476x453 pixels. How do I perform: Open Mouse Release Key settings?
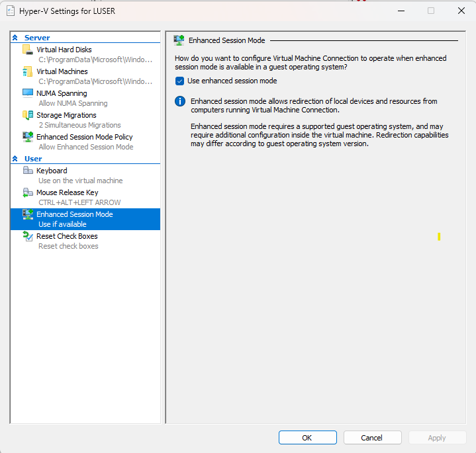pyautogui.click(x=85, y=197)
